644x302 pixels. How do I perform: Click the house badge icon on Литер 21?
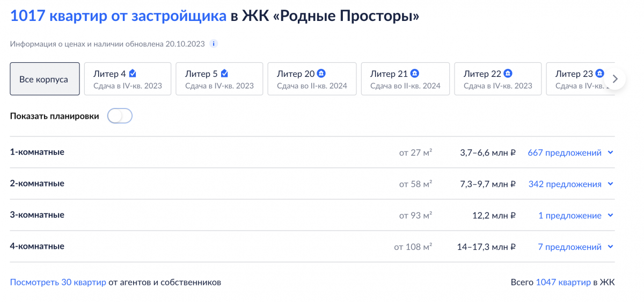pyautogui.click(x=415, y=74)
